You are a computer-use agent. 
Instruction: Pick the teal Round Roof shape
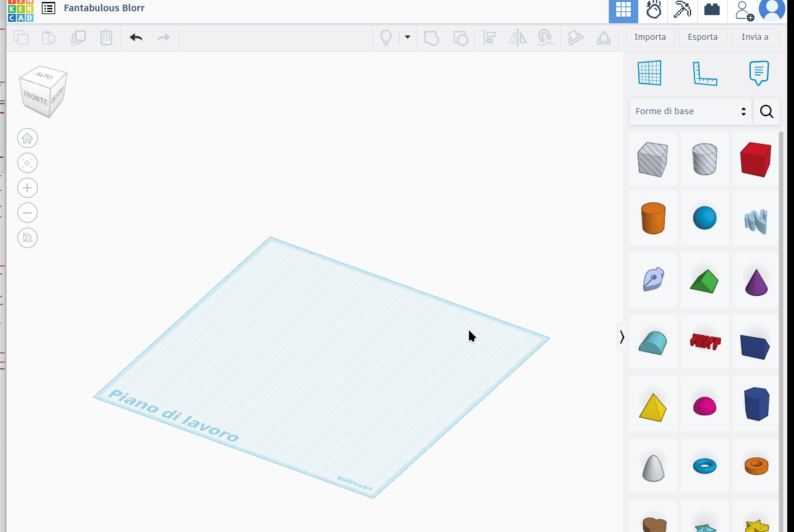click(653, 343)
